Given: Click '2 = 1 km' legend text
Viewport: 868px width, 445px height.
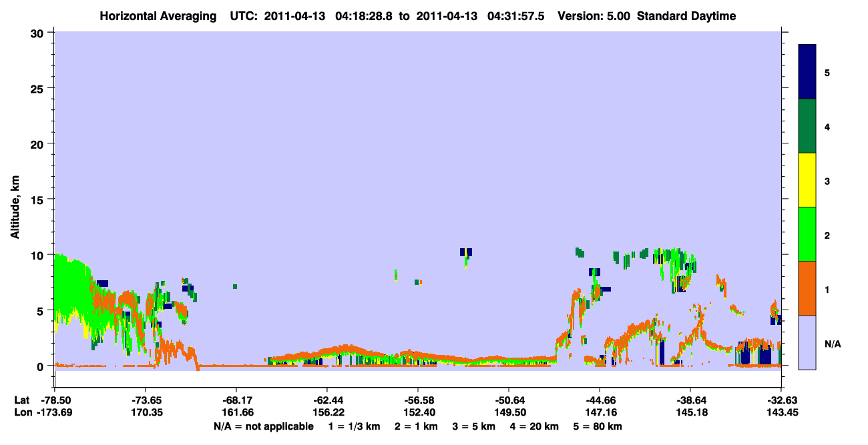Looking at the screenshot, I should pyautogui.click(x=415, y=426).
